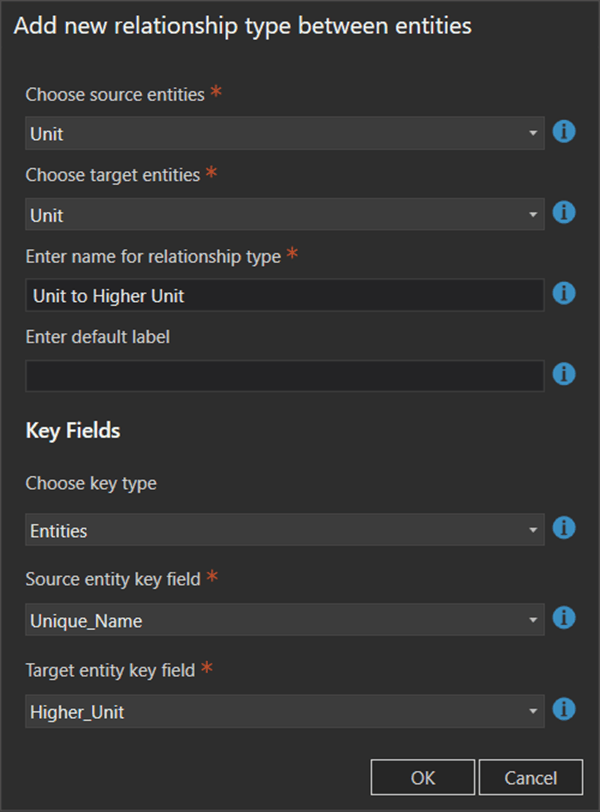Click the arrow on the Higher_Unit combo box

531,710
